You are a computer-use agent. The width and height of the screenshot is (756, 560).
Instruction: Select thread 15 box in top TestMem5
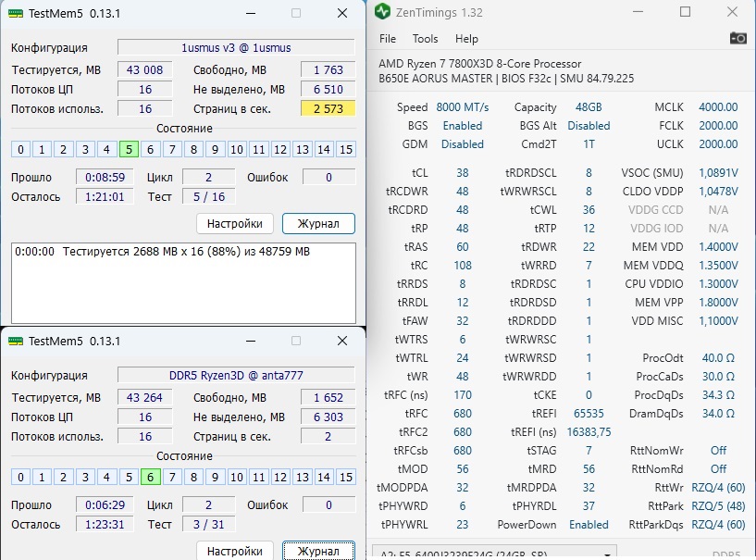coord(346,150)
